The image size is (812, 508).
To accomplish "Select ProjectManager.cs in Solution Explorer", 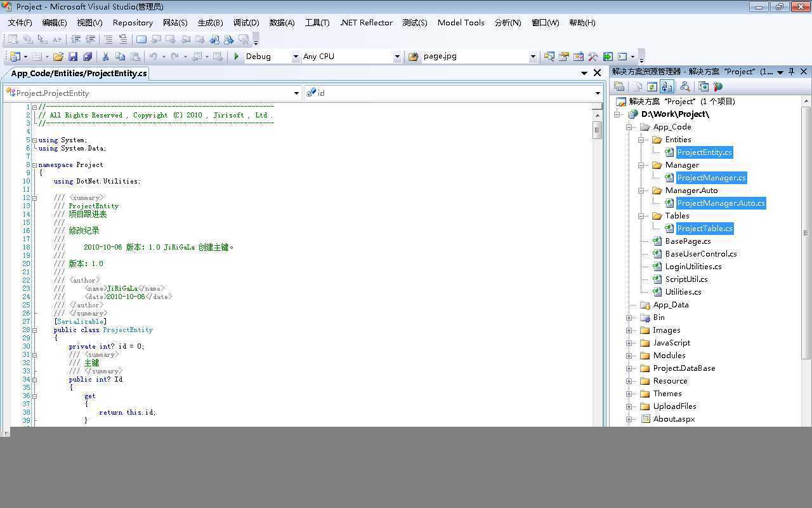I will point(711,178).
